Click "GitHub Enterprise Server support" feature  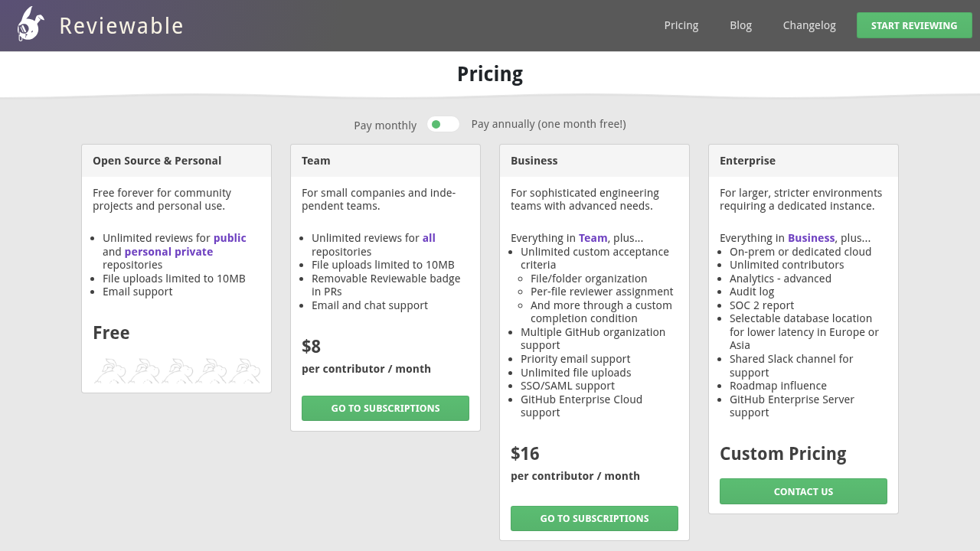click(792, 406)
